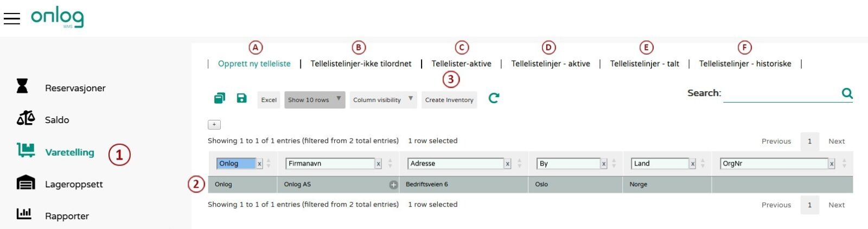Image resolution: width=868 pixels, height=229 pixels.
Task: Open Lageroppsett warehouse section
Action: 73,185
